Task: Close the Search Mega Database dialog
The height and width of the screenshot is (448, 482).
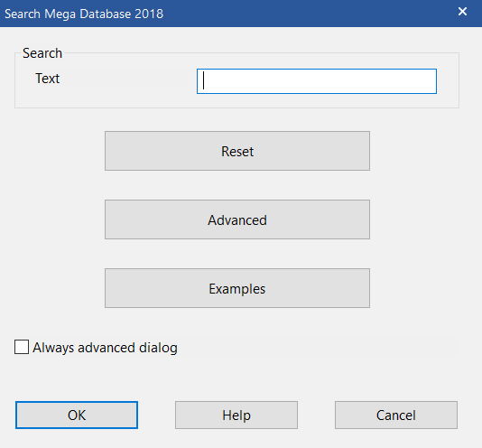Action: click(x=462, y=12)
